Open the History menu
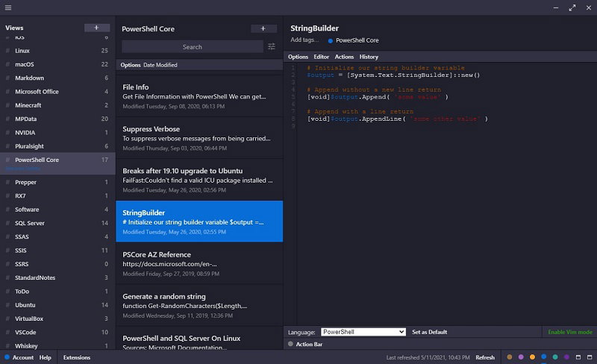 click(x=369, y=57)
